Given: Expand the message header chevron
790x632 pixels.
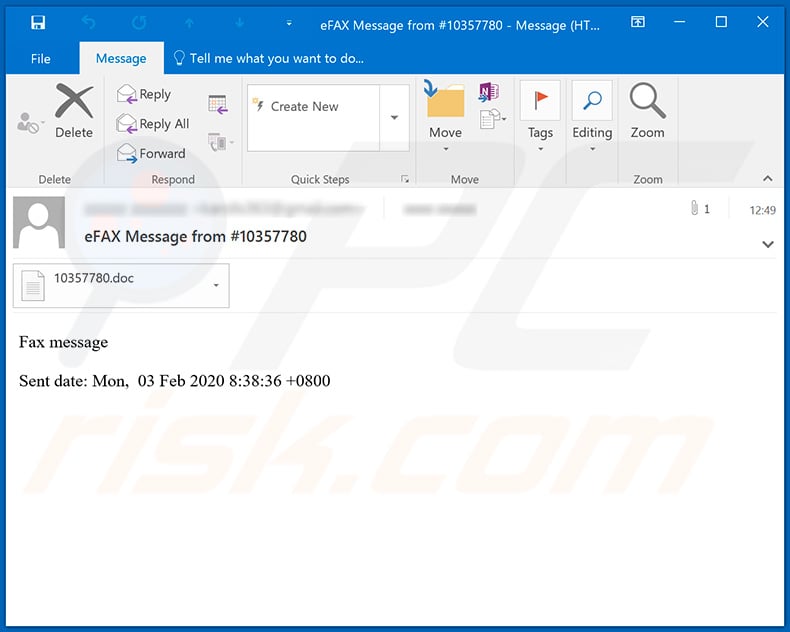Looking at the screenshot, I should coord(768,244).
